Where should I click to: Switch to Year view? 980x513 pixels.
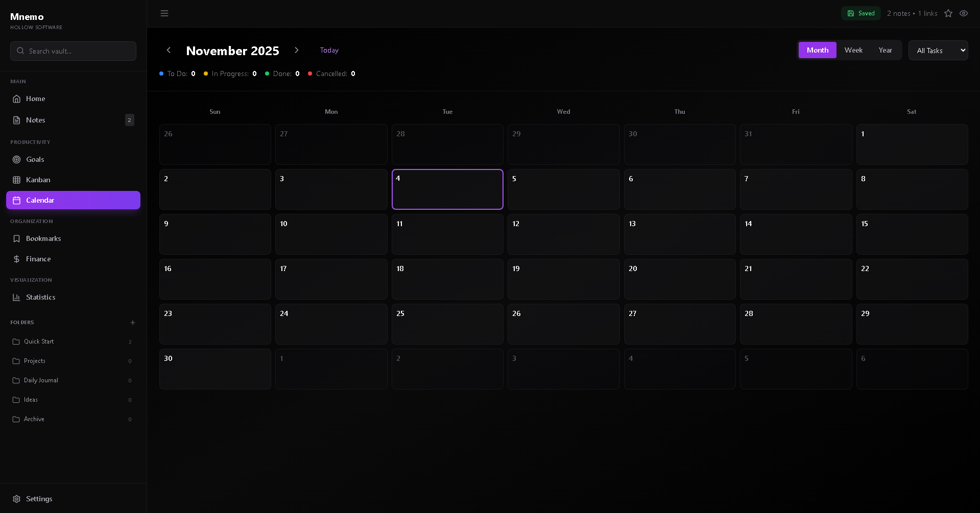point(886,50)
